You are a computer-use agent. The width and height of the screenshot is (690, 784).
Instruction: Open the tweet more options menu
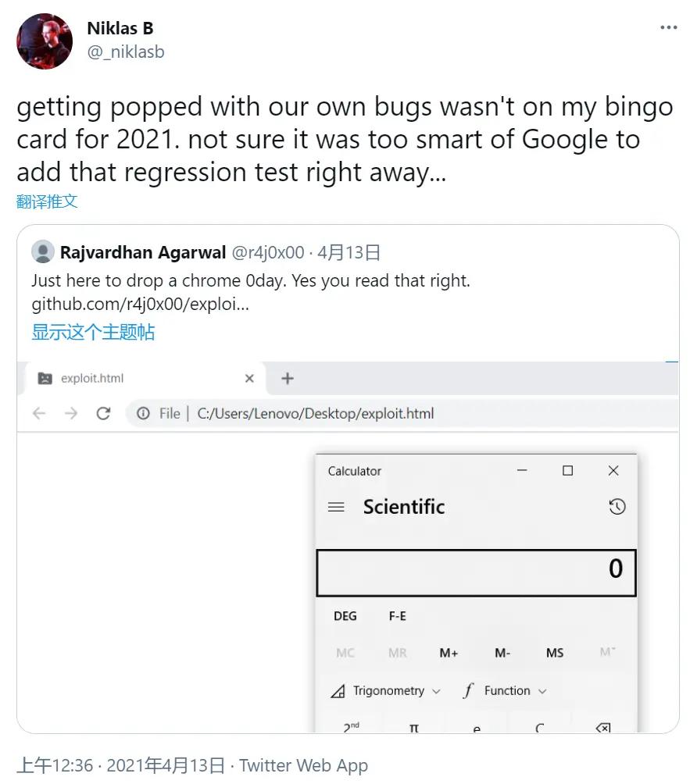669,27
